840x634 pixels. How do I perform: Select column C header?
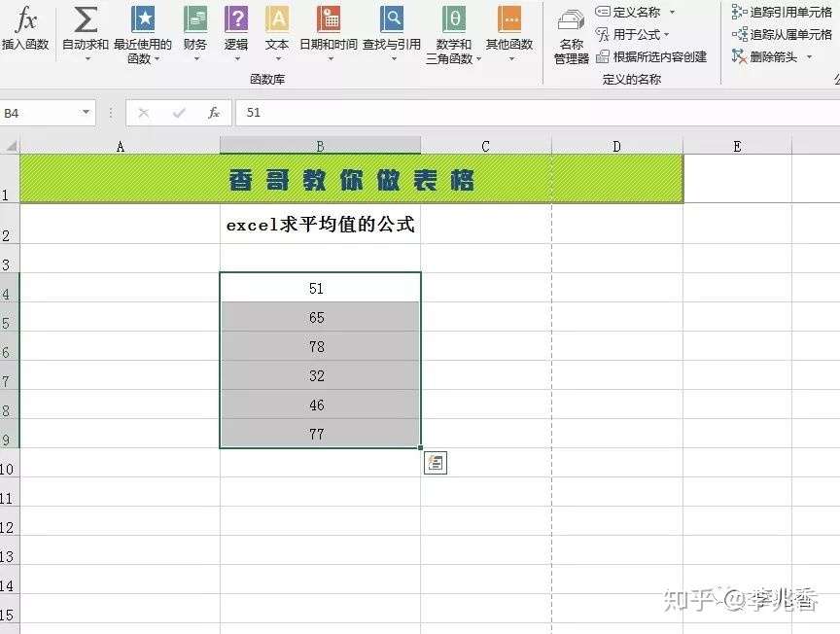point(486,146)
